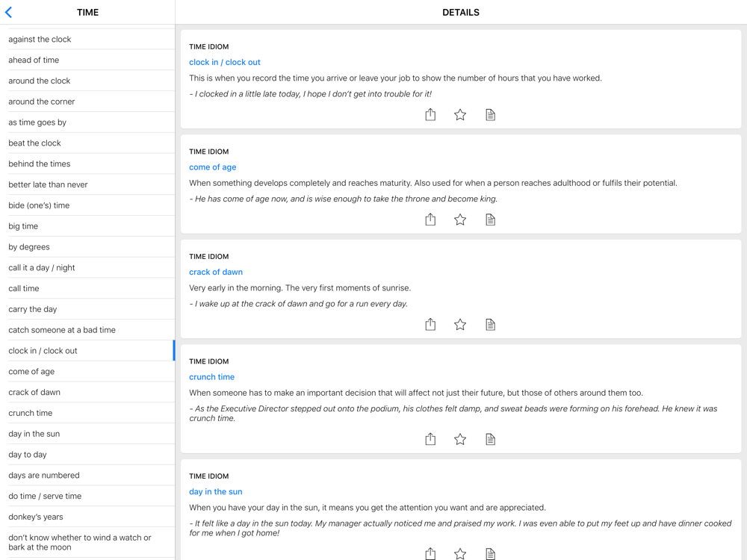Pick 'call it a day / night' entry
This screenshot has height=560, width=747.
42,267
